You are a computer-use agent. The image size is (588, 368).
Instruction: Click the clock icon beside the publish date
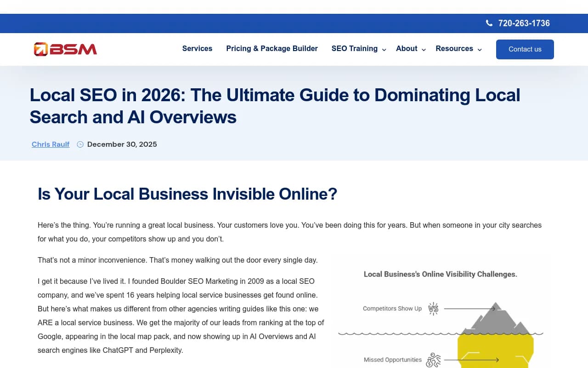coord(80,144)
